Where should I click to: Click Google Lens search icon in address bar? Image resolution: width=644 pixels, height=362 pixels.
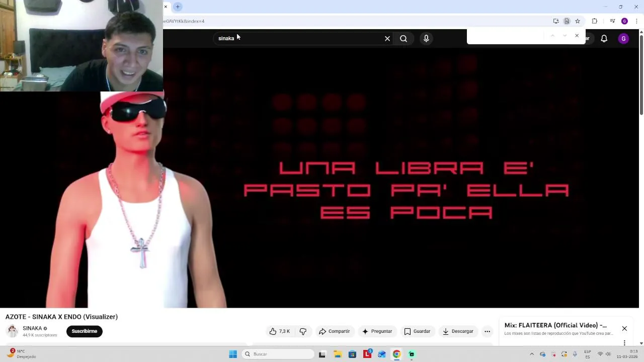[567, 21]
